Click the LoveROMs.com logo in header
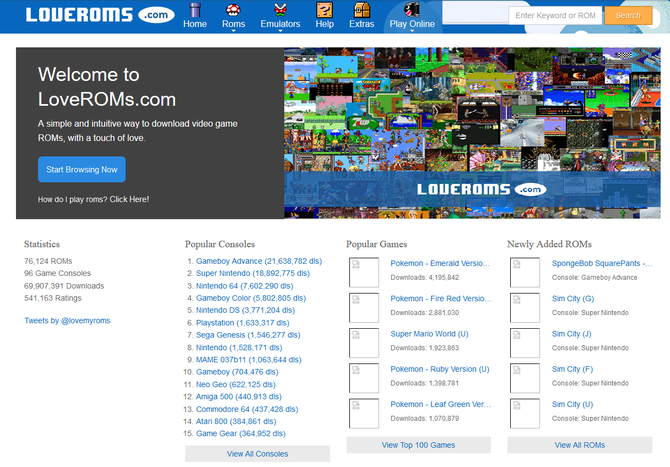Viewport: 670px width, 467px height. coord(100,15)
